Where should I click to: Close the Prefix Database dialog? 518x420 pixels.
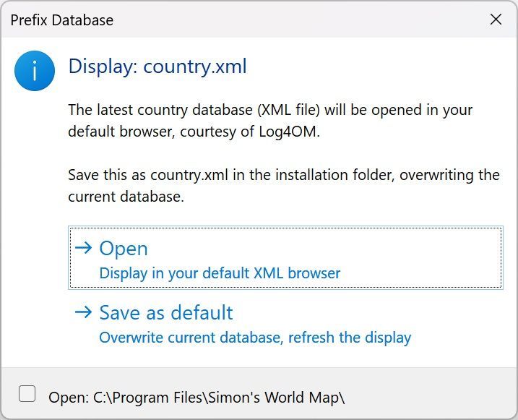496,20
